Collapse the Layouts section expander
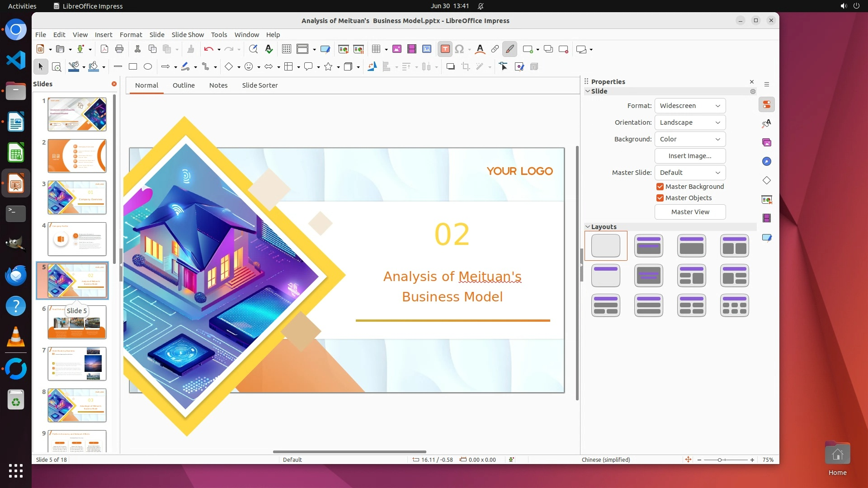Image resolution: width=868 pixels, height=488 pixels. pyautogui.click(x=588, y=227)
